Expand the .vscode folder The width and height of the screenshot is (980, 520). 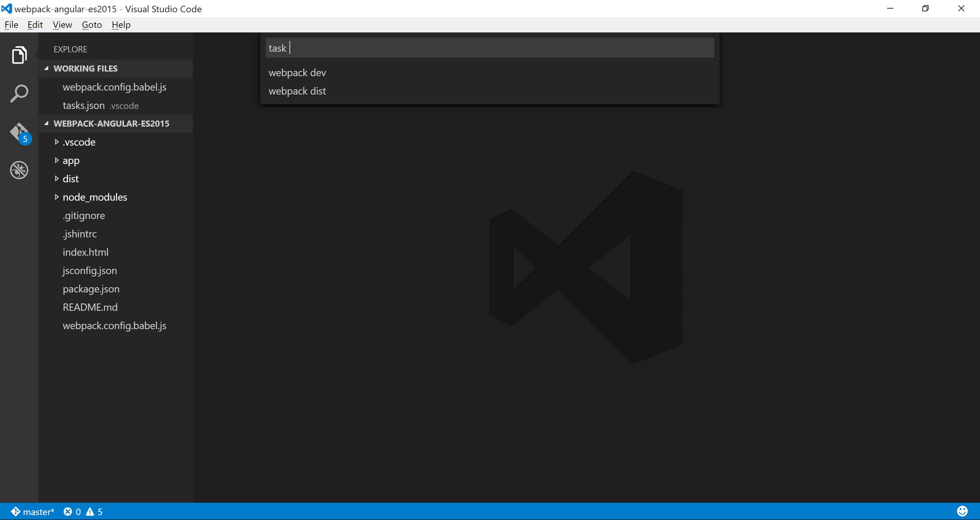pos(56,142)
